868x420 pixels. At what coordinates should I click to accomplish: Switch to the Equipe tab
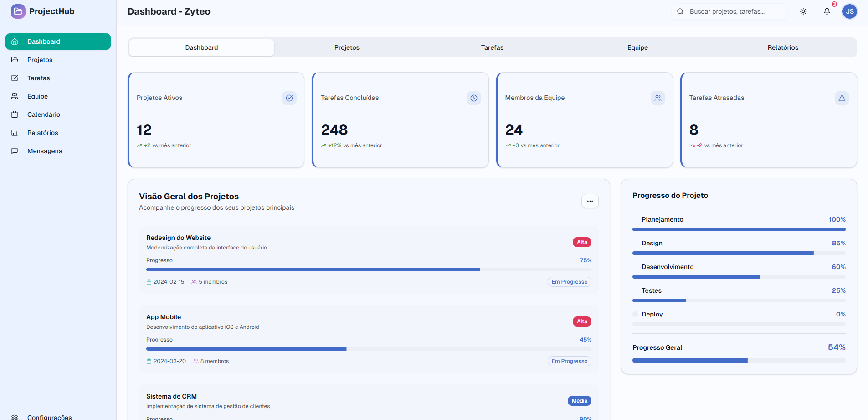(x=637, y=47)
